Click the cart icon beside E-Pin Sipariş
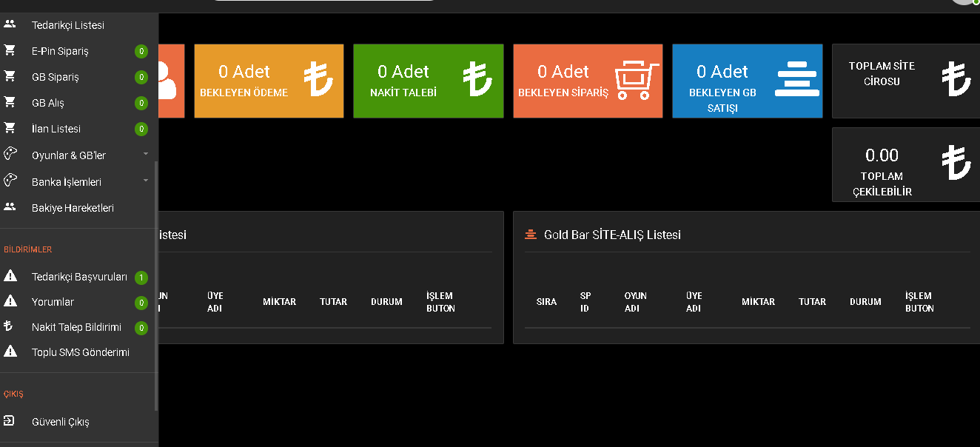 [10, 51]
